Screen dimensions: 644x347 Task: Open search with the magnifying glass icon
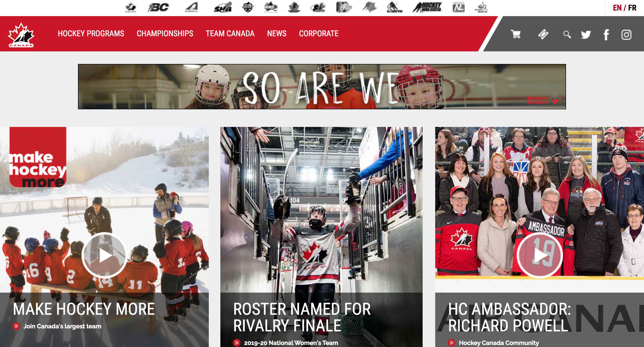567,34
